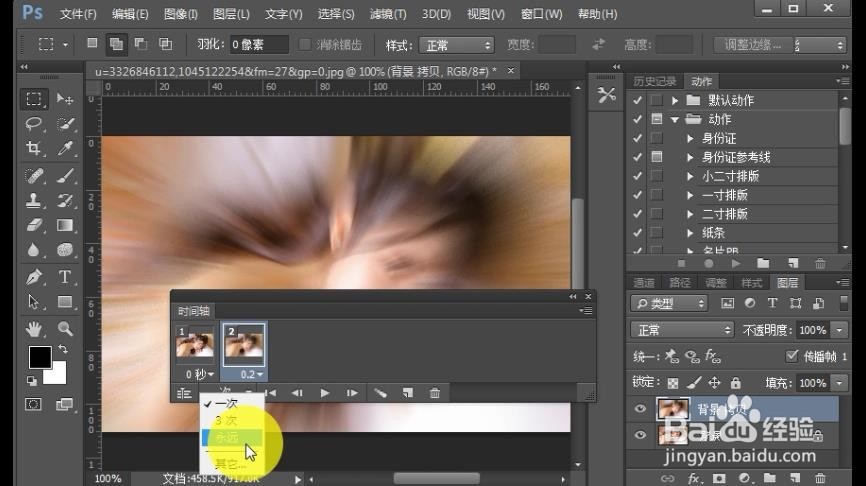Switch to the 通道 tab
The image size is (866, 486).
click(x=643, y=283)
